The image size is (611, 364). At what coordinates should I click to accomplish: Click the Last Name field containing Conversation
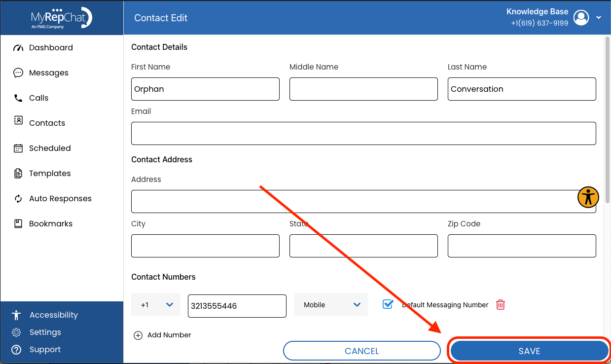click(522, 89)
